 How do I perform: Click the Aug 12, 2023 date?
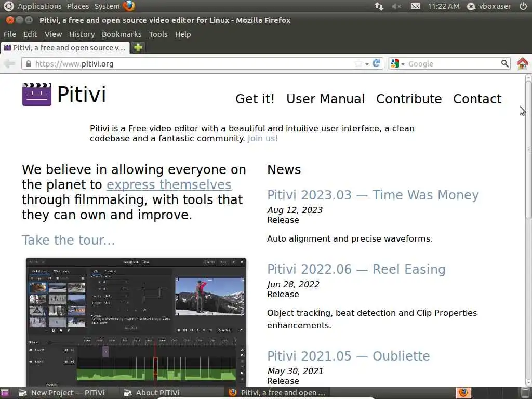click(x=295, y=210)
